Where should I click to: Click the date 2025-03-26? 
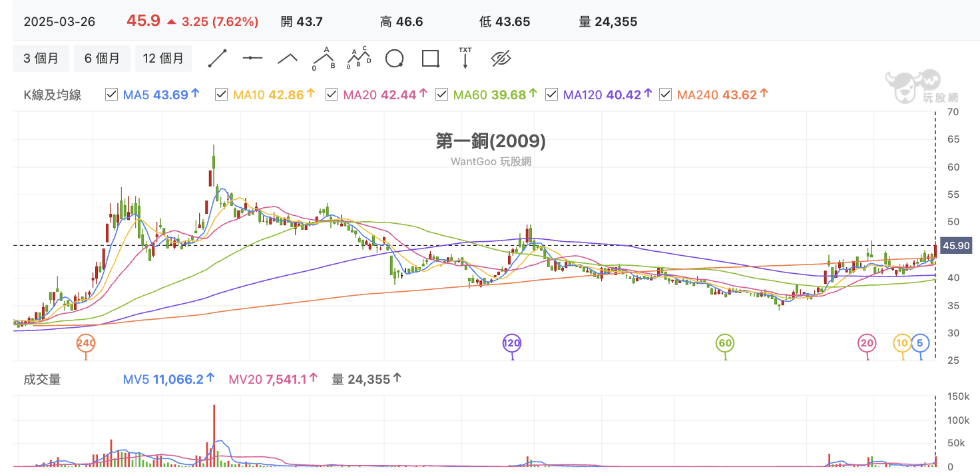[59, 22]
